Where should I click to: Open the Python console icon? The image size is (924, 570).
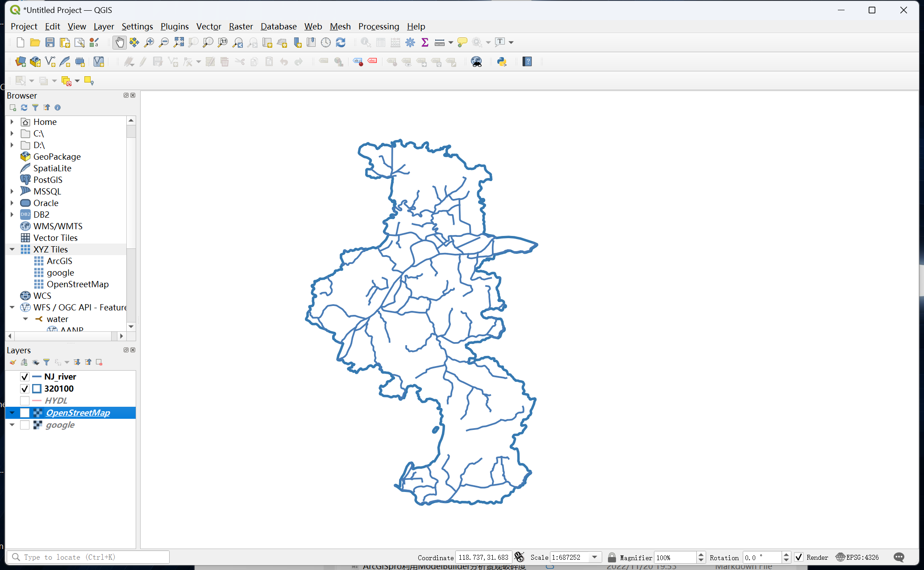coord(502,62)
